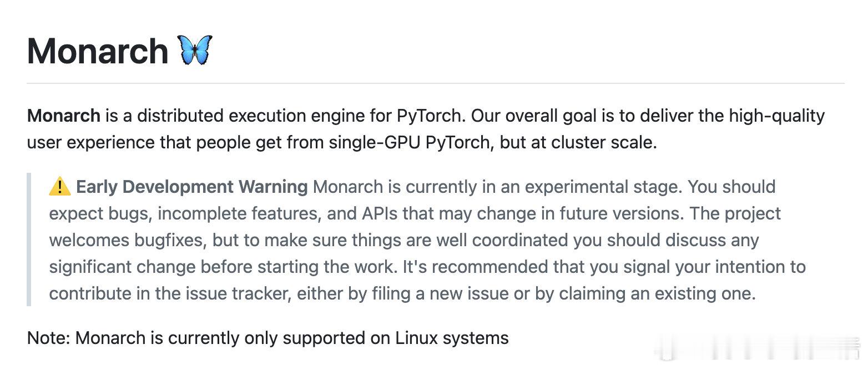Select the bold Monarch word starting the description
The height and width of the screenshot is (369, 868).
[x=64, y=116]
